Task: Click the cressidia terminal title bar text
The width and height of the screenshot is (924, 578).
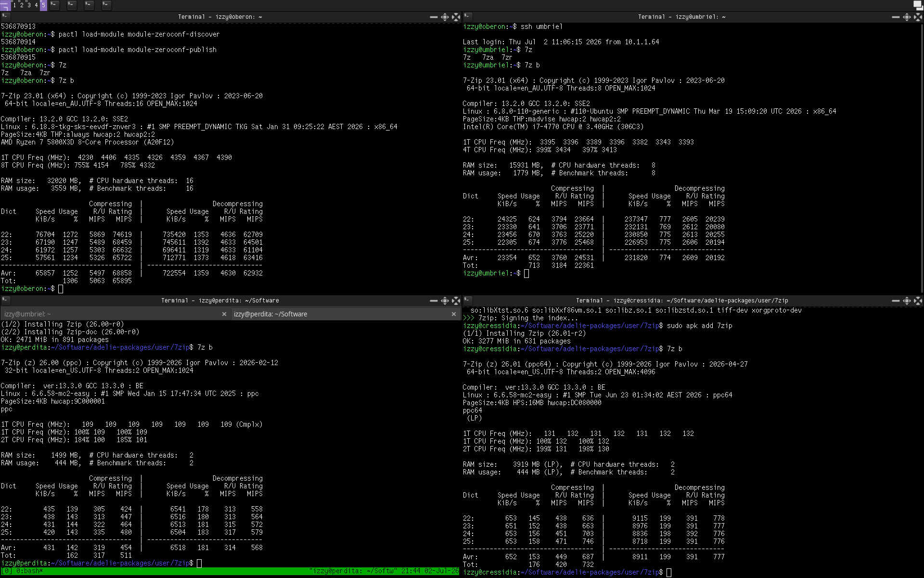Action: coord(681,301)
